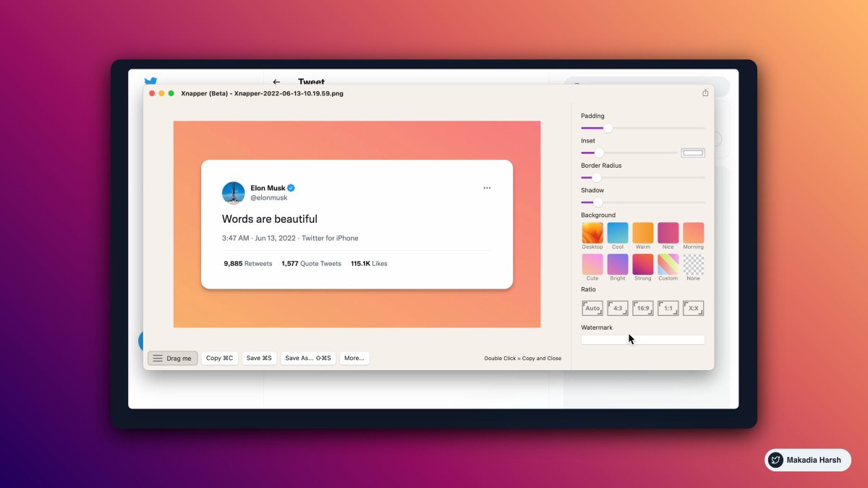
Task: Select the None transparent background
Action: (x=693, y=264)
